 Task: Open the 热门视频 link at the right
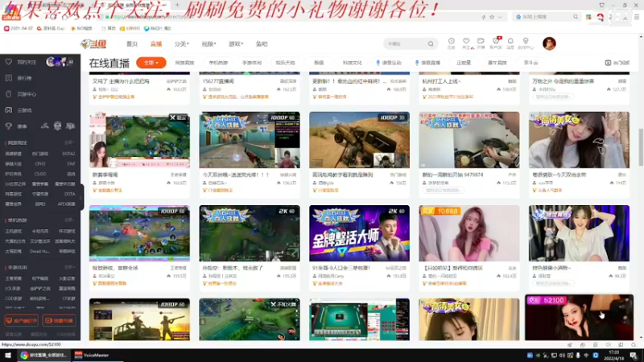617,63
